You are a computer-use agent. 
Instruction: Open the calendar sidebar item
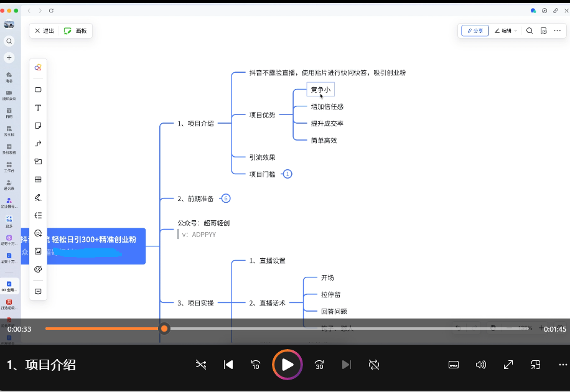[9, 113]
